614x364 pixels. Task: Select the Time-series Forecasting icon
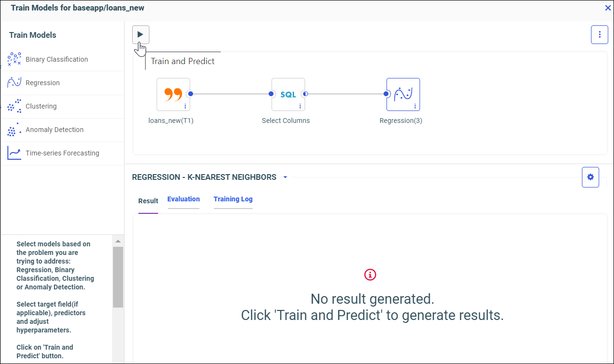pyautogui.click(x=14, y=153)
